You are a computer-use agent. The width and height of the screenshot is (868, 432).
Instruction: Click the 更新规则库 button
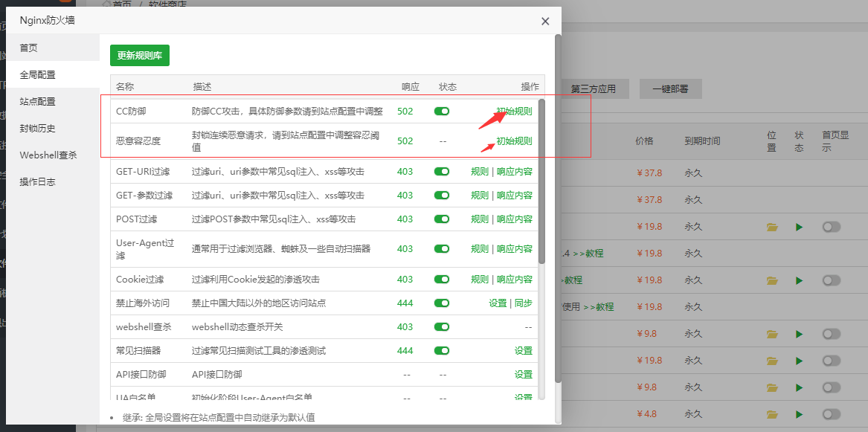[140, 56]
